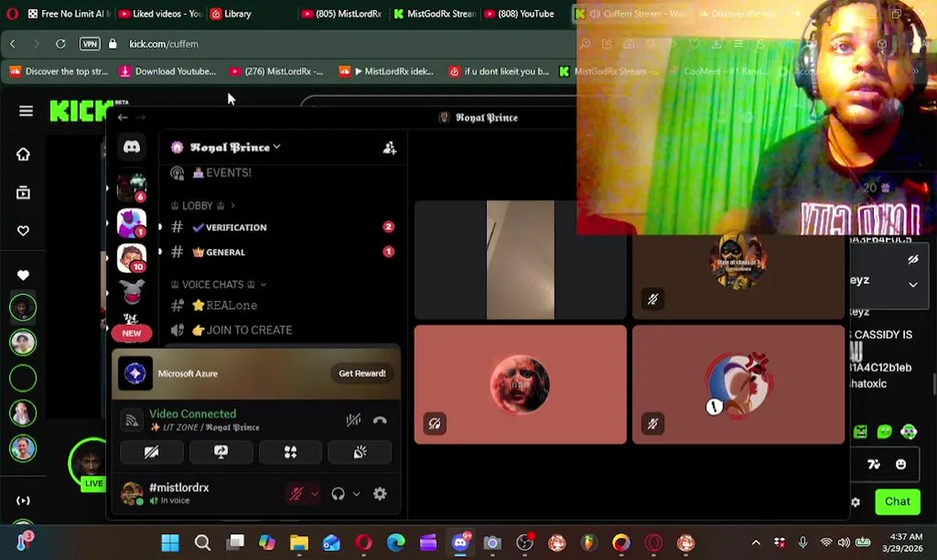
Task: Start screen share from voice panel
Action: pyautogui.click(x=221, y=452)
